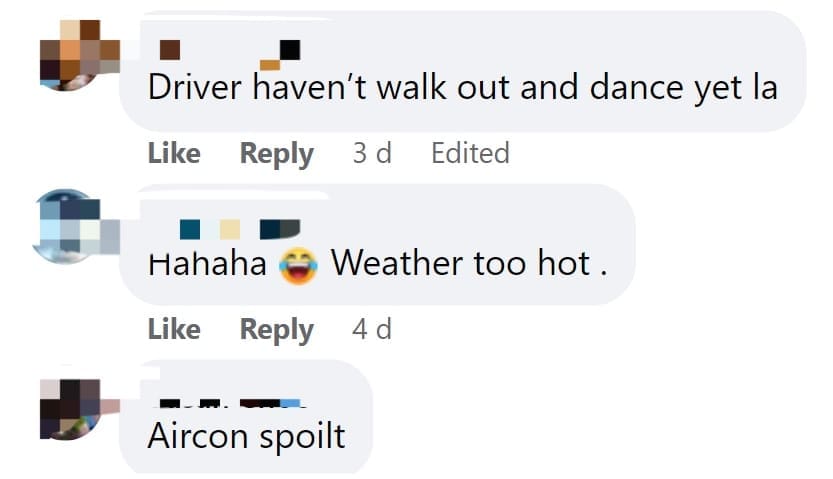Like the 'Driver haven't walk out' comment
The width and height of the screenshot is (833, 479).
click(174, 153)
